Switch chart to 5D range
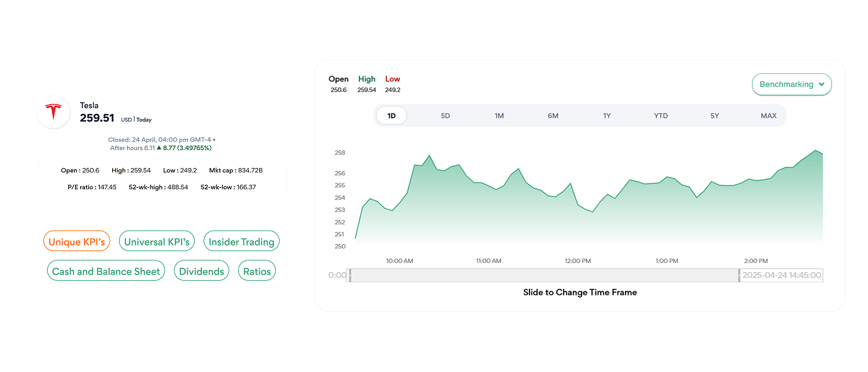Viewport: 868px width, 372px height. (445, 116)
